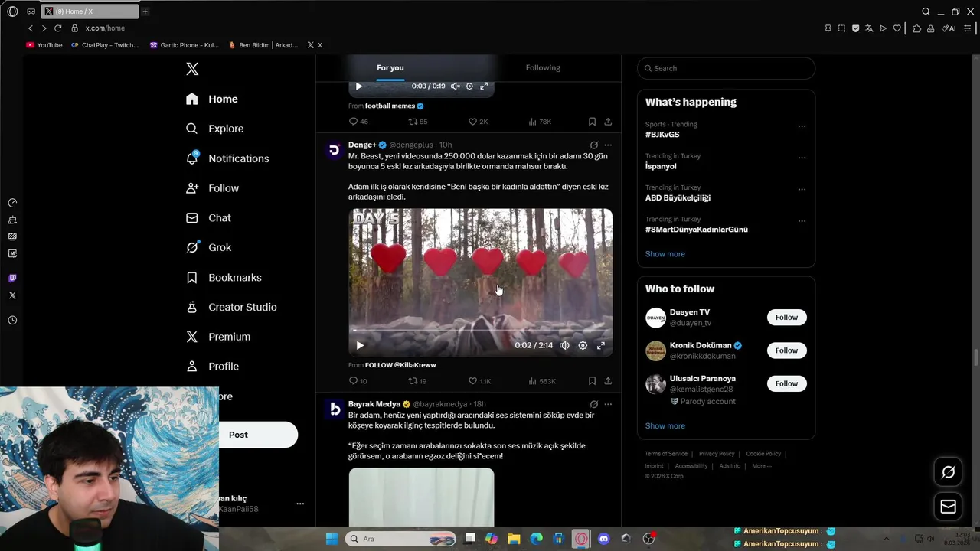This screenshot has height=551, width=980.
Task: Open the Twitch icon in browser sidebar
Action: 12,278
